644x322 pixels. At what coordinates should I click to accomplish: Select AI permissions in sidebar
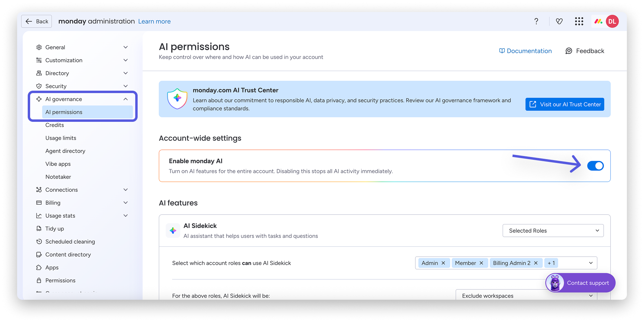[x=87, y=112]
